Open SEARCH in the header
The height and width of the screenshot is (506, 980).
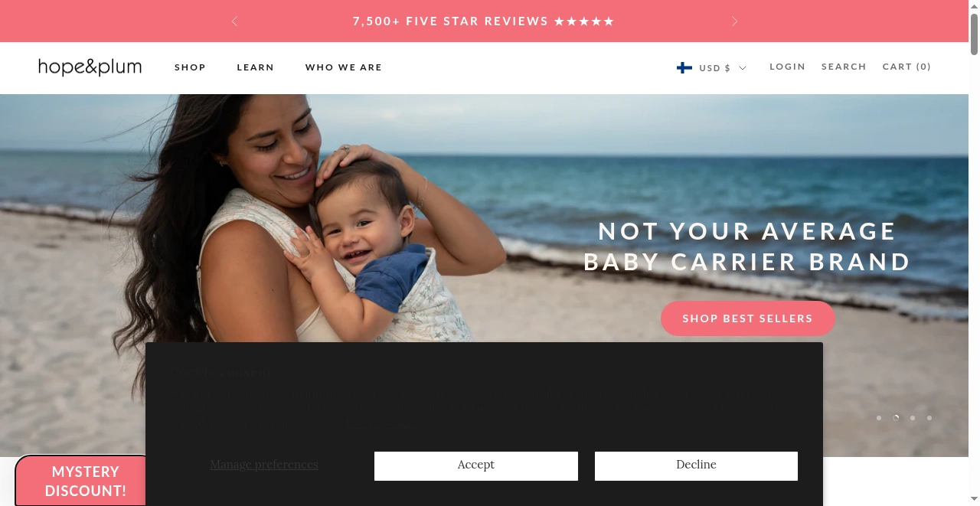[844, 67]
